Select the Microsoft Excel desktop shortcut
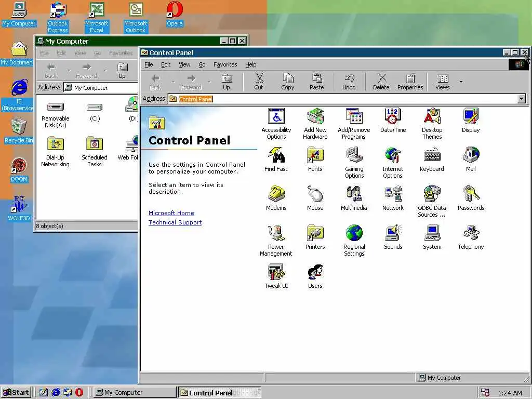532x399 pixels. tap(96, 17)
